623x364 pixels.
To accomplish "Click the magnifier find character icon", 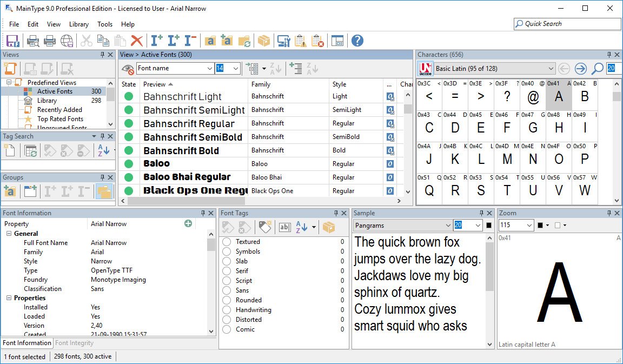I will [597, 69].
